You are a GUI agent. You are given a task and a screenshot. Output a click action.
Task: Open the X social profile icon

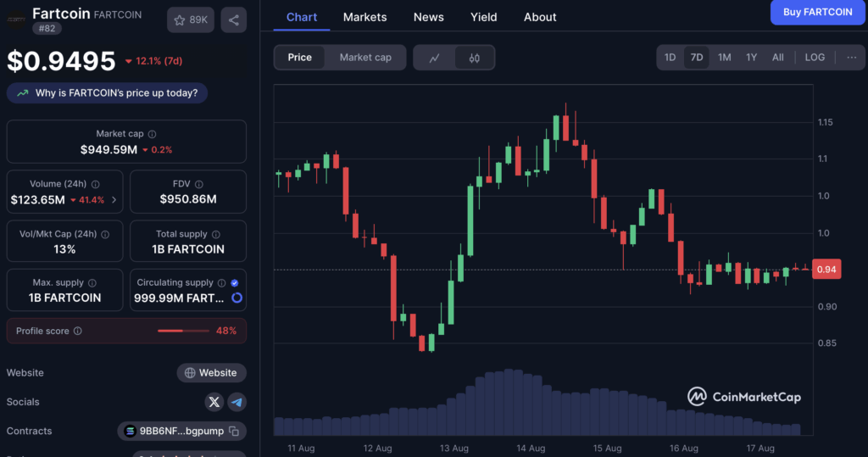pyautogui.click(x=214, y=402)
